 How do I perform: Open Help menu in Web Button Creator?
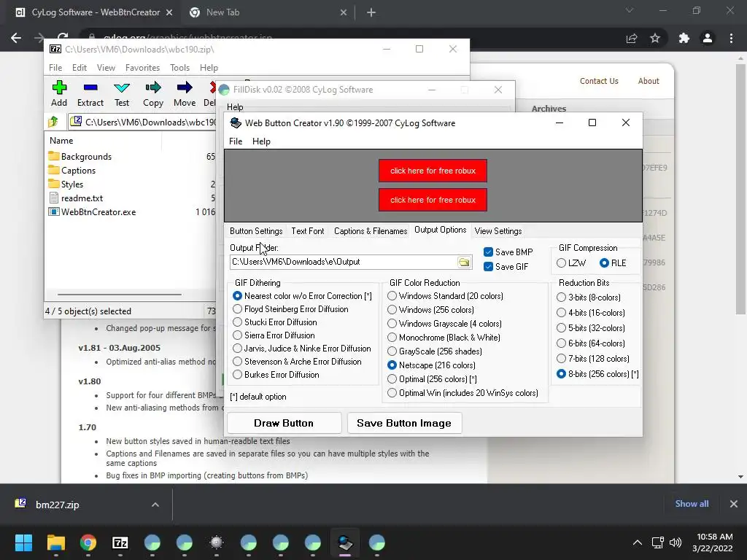tap(261, 141)
